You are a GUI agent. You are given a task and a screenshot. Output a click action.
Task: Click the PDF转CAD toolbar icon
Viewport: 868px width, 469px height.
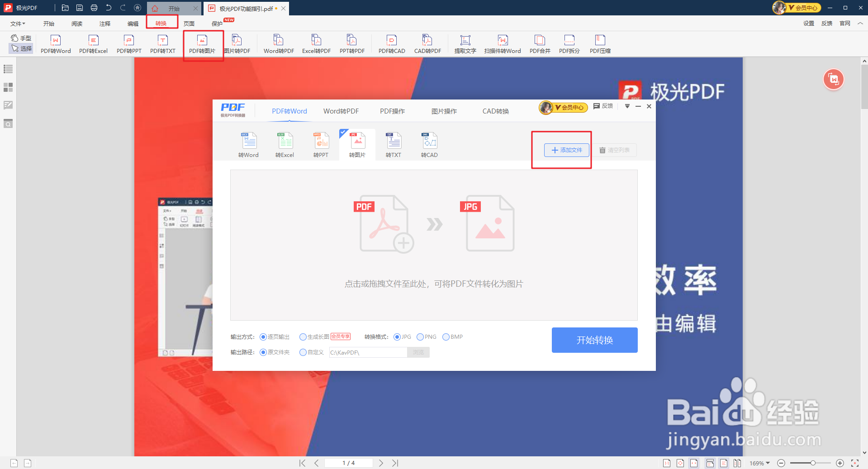click(392, 44)
